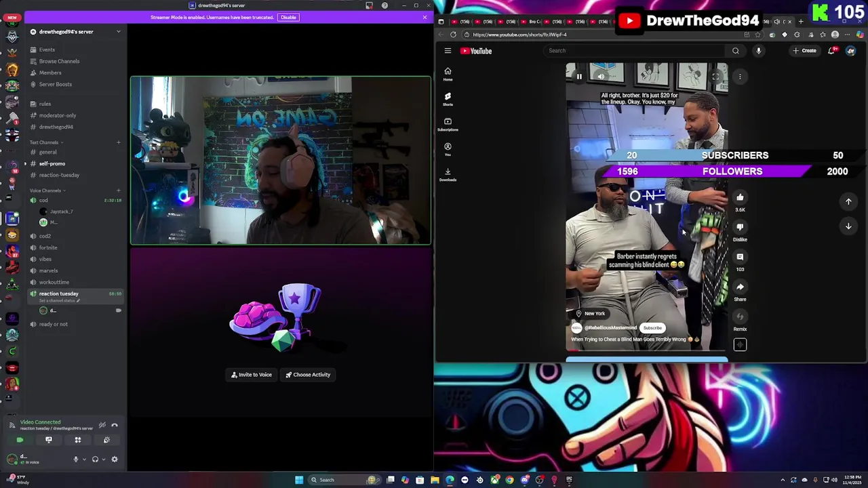Reload the browser page
The width and height of the screenshot is (868, 488).
click(x=453, y=35)
